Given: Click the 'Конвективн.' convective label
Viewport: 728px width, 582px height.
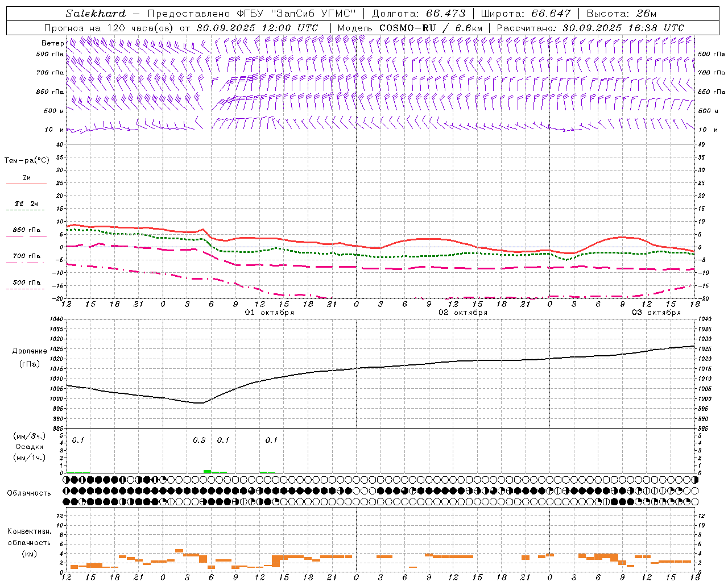Looking at the screenshot, I should [x=30, y=531].
